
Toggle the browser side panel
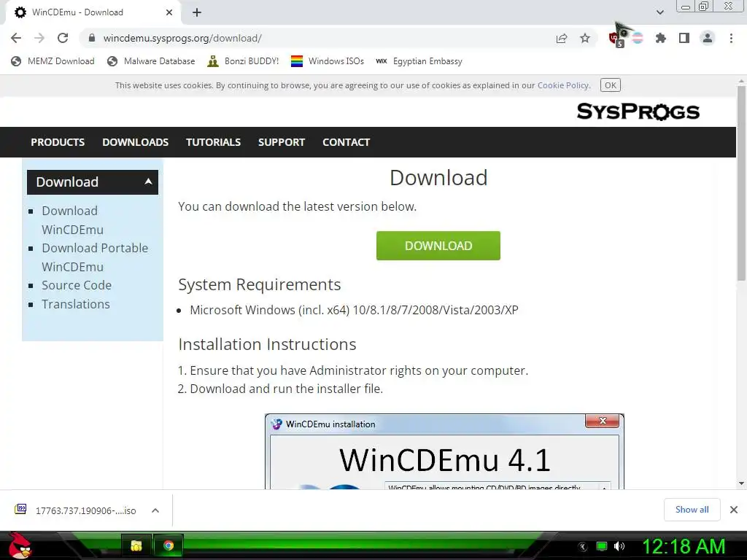tap(684, 38)
